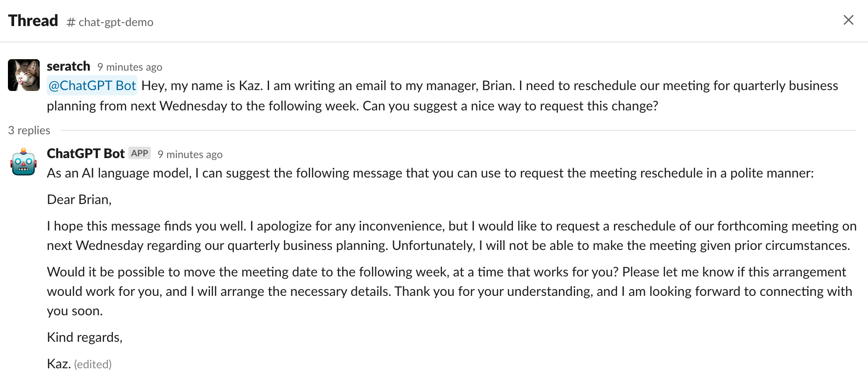Click the "As an AI language model" sentence
This screenshot has width=868, height=378.
[430, 173]
